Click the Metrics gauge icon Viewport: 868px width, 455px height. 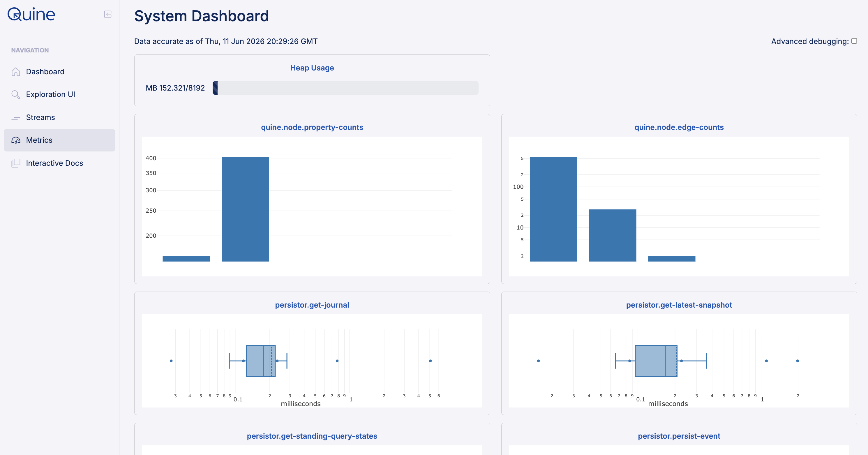click(x=16, y=140)
